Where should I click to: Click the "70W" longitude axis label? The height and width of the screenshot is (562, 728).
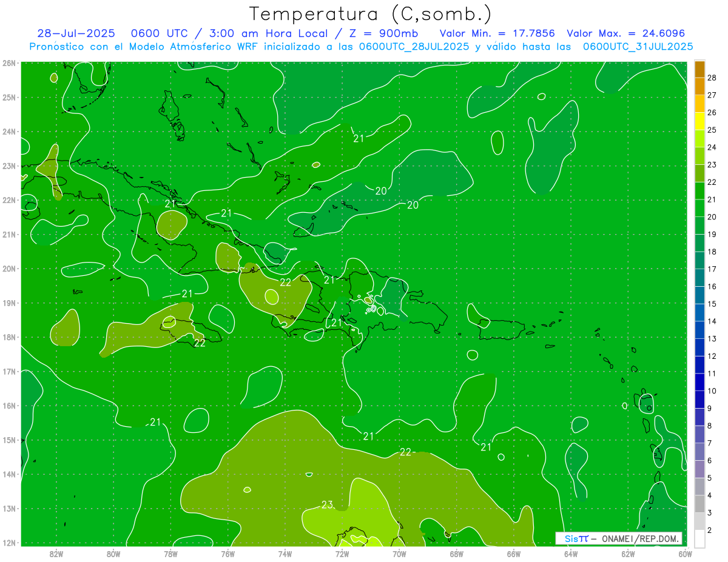pyautogui.click(x=399, y=553)
